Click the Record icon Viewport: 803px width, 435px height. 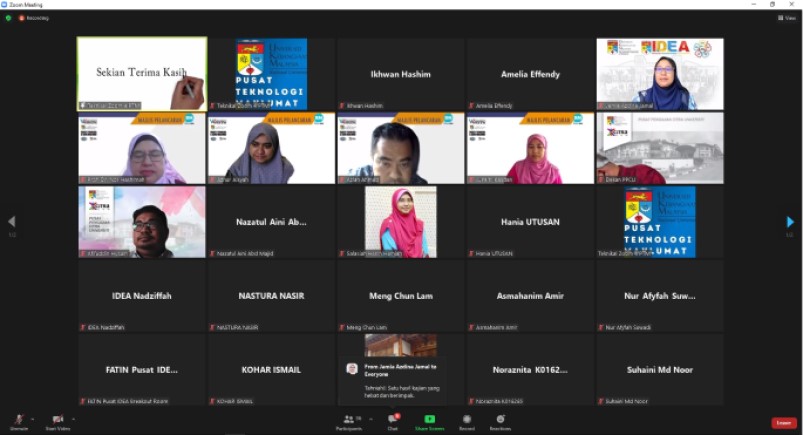466,420
